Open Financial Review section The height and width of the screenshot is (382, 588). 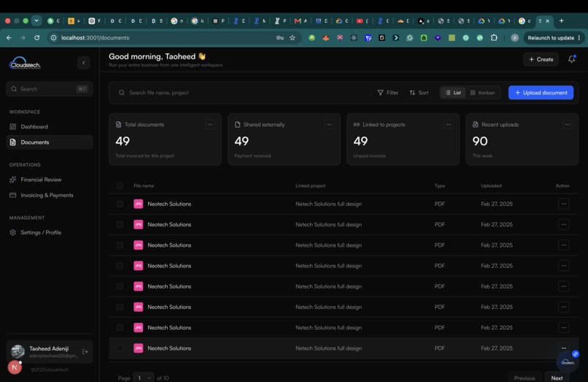49,180
